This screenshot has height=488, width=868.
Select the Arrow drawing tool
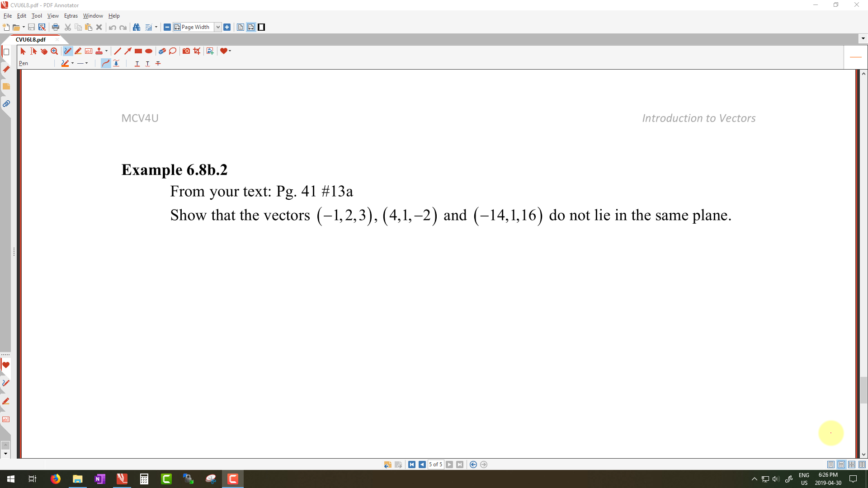point(128,51)
